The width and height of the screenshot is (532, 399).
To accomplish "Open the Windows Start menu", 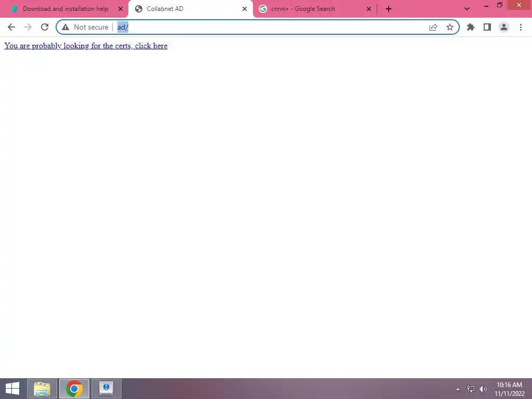I will (x=12, y=389).
